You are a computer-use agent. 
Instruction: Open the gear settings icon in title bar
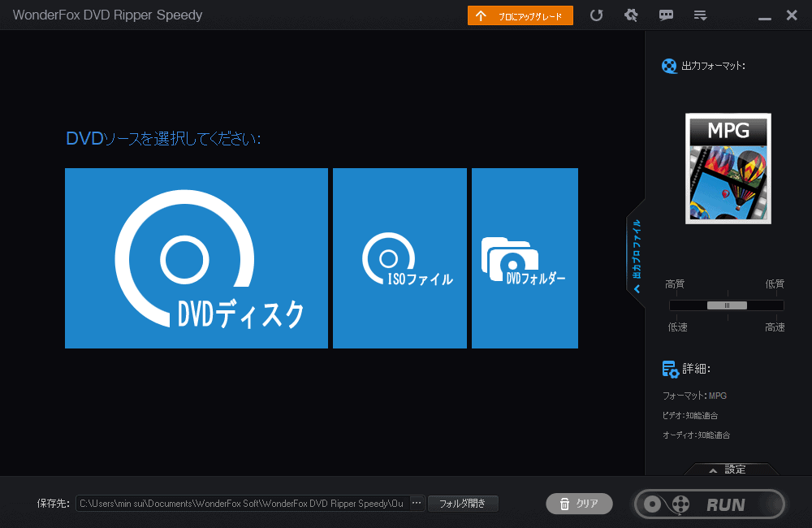pos(631,15)
